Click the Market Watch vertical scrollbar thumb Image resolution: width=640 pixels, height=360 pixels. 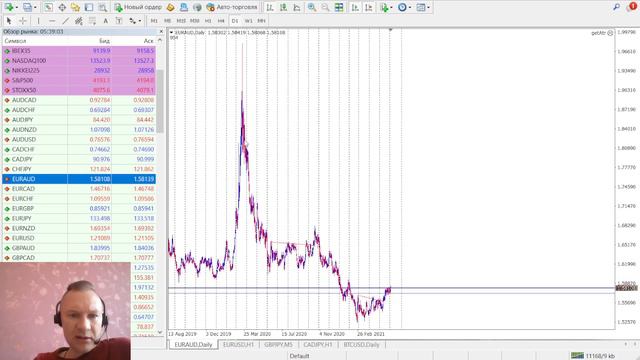point(160,101)
